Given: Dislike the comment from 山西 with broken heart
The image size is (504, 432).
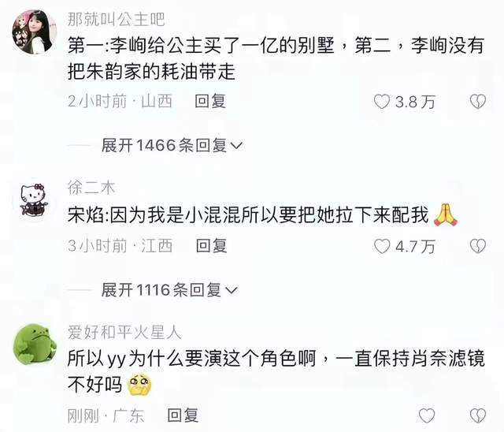Looking at the screenshot, I should pos(478,102).
